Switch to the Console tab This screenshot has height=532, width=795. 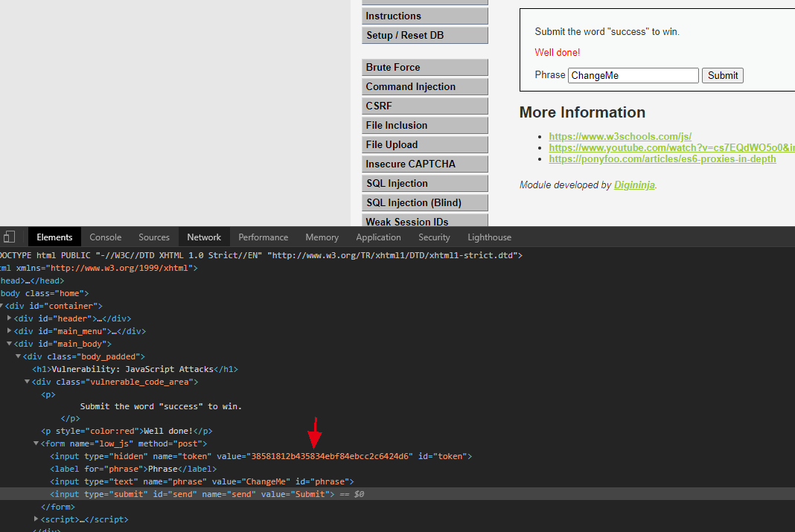click(106, 237)
